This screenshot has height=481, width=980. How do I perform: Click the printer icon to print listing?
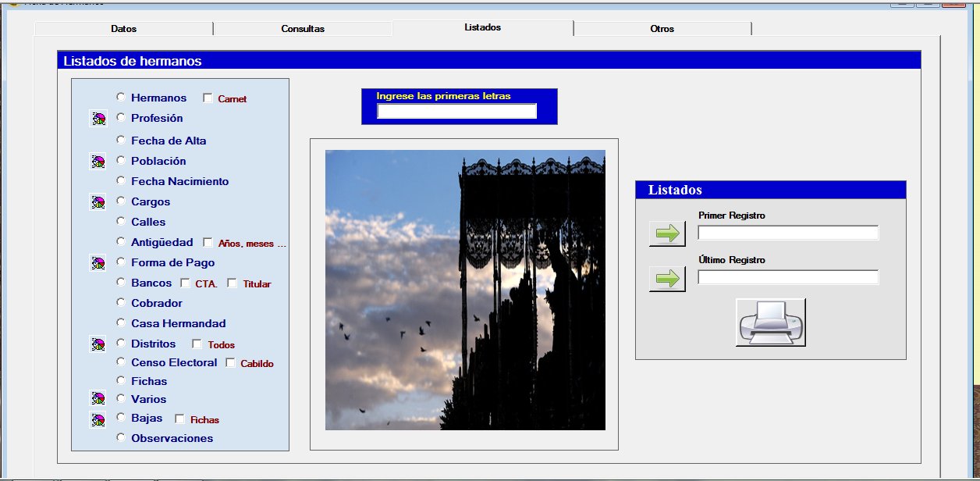[770, 322]
